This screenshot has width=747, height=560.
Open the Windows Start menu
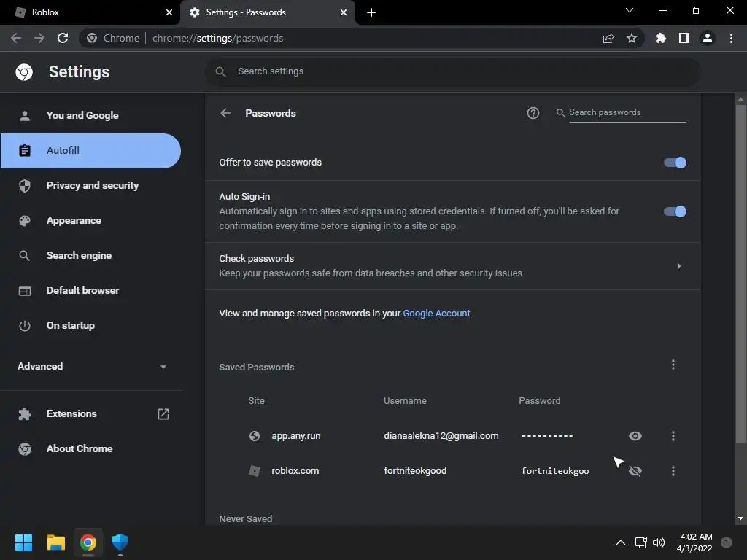point(23,542)
